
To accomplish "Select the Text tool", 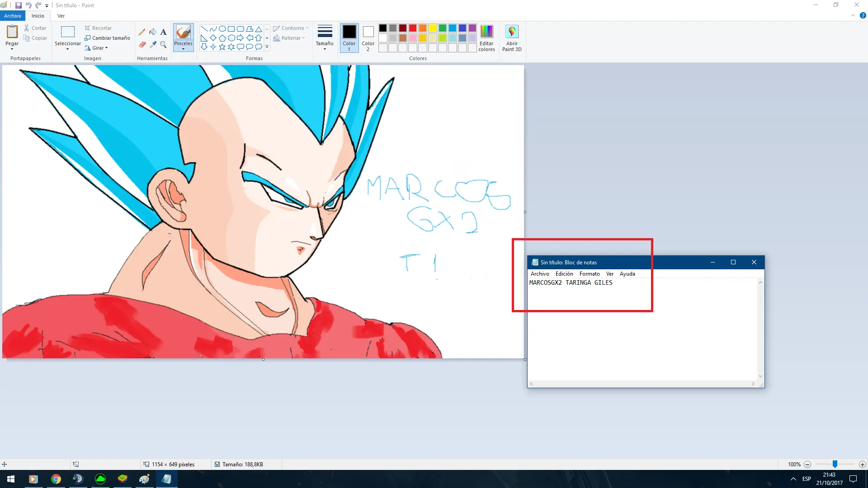I will [x=164, y=32].
